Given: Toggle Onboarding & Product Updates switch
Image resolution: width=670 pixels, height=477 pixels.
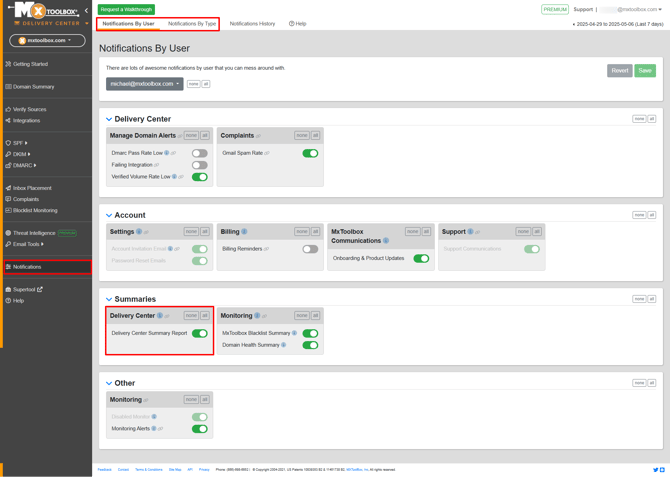Looking at the screenshot, I should point(421,259).
